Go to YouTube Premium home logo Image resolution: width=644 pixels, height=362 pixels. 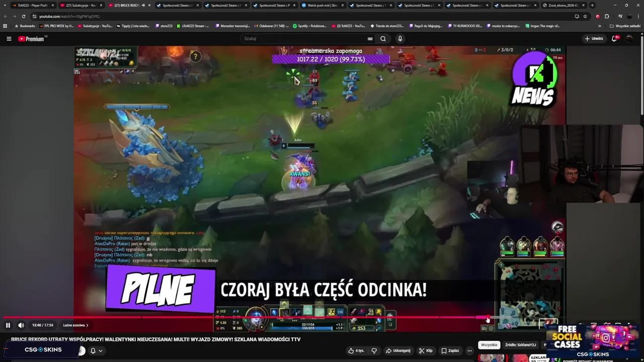32,39
